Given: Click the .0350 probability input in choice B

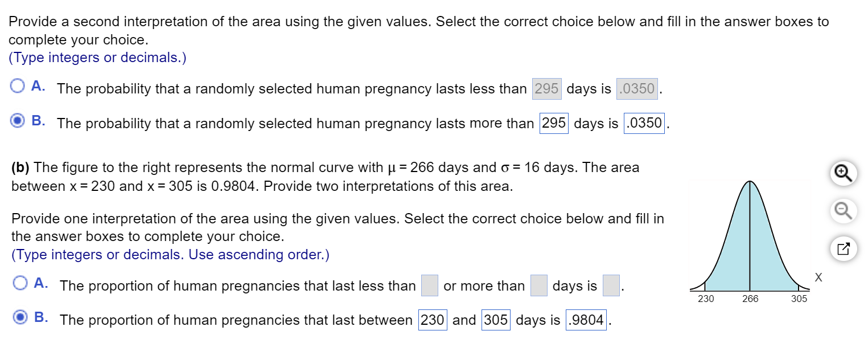Looking at the screenshot, I should click(644, 123).
